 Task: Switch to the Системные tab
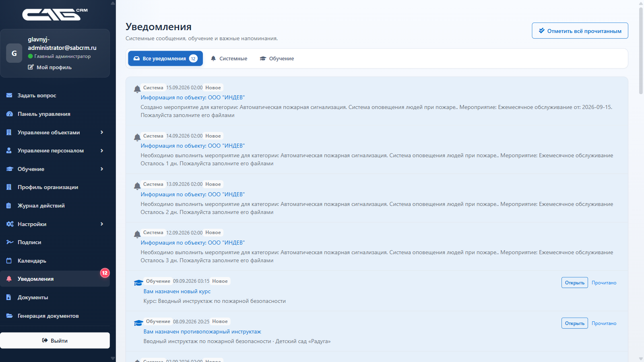(229, 58)
